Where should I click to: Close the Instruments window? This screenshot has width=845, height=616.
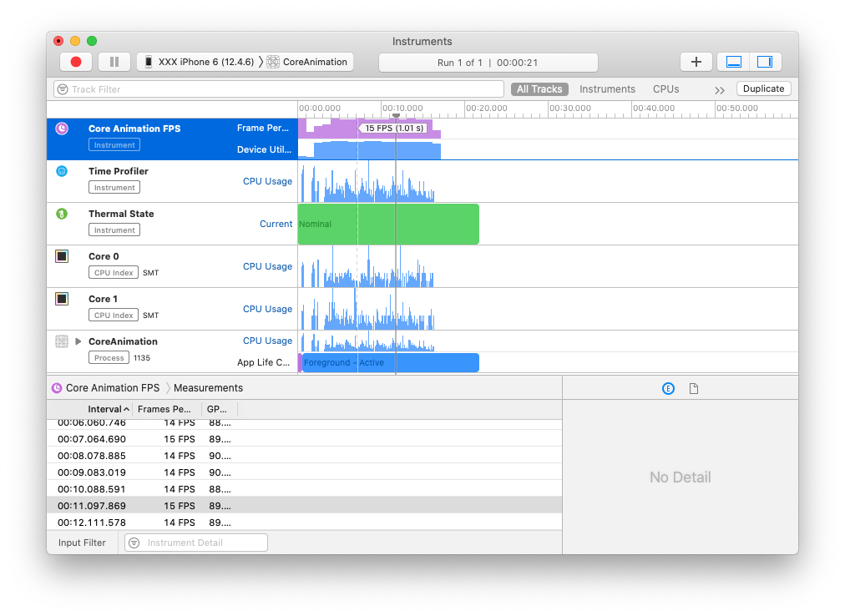[58, 41]
